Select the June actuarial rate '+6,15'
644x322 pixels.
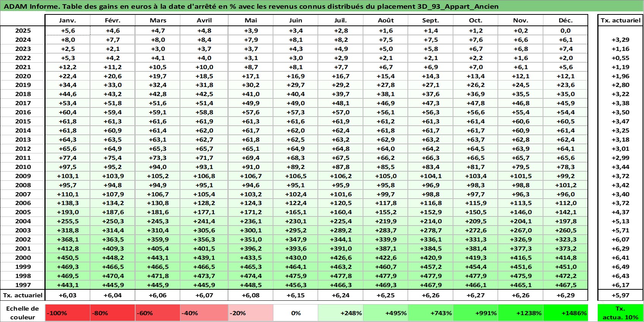click(296, 295)
